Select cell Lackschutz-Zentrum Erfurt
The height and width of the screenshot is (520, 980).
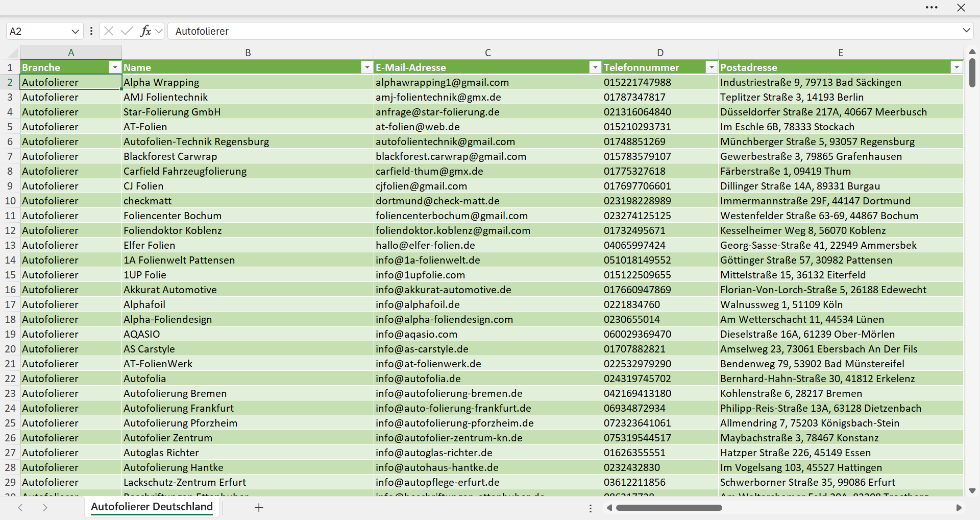[x=248, y=482]
